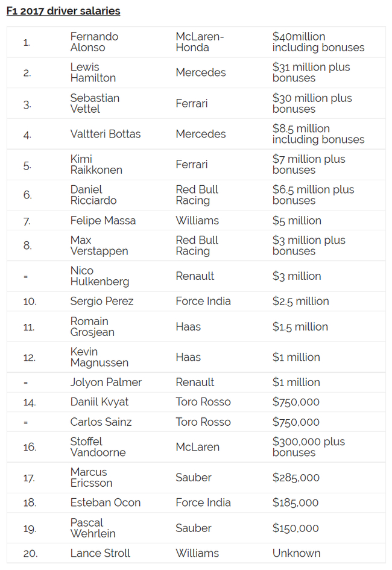392x570 pixels.
Task: Select Stoffel Vandoorne driver name
Action: (98, 447)
